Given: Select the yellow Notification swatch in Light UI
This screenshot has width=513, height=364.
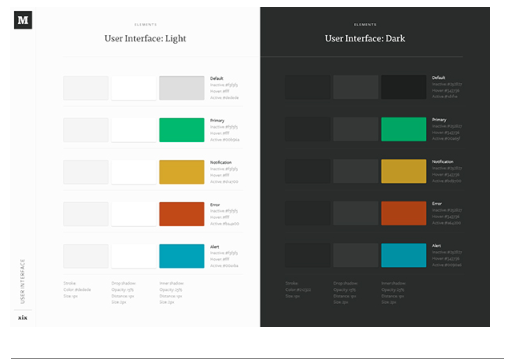Looking at the screenshot, I should 182,172.
